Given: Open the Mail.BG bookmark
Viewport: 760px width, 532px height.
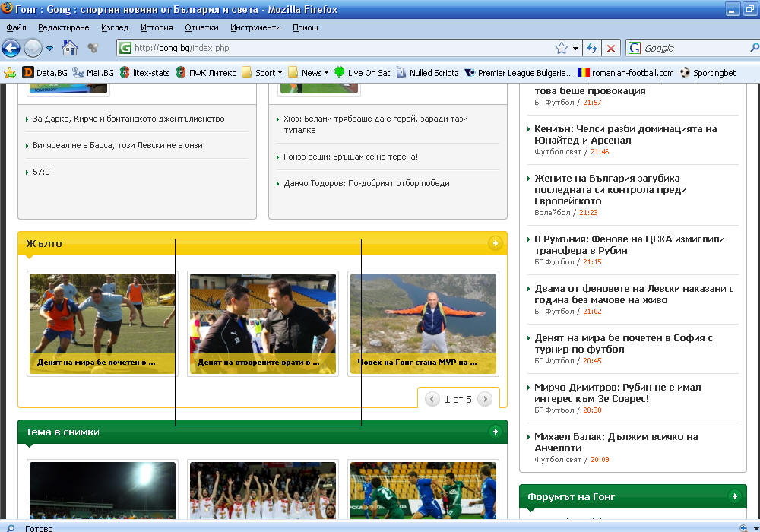Looking at the screenshot, I should pos(93,73).
